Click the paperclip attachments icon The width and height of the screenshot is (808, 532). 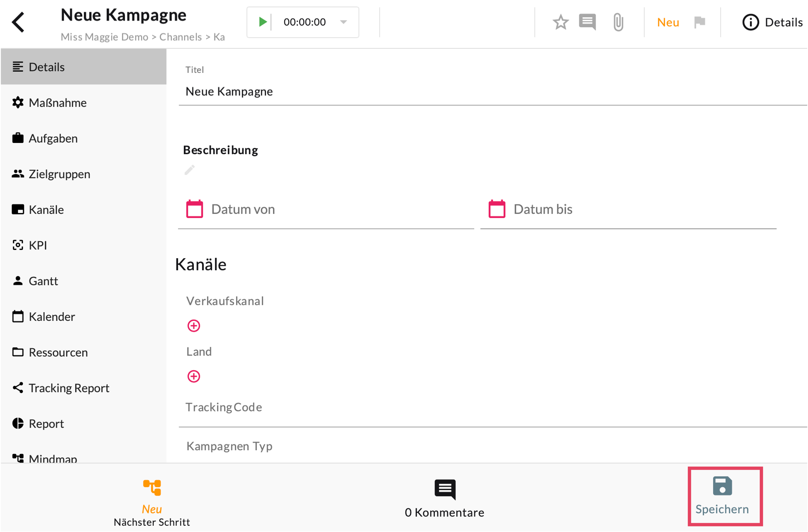618,22
